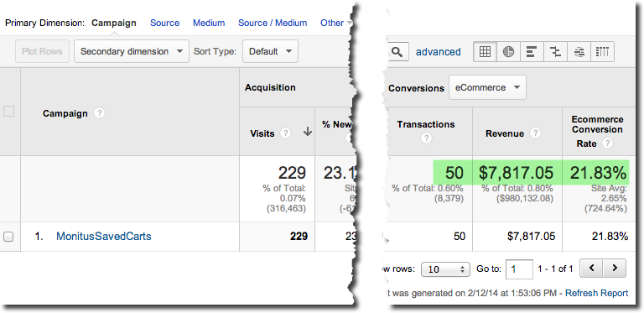Check the MonitusSavedCarts row checkbox
644x313 pixels.
coord(8,237)
